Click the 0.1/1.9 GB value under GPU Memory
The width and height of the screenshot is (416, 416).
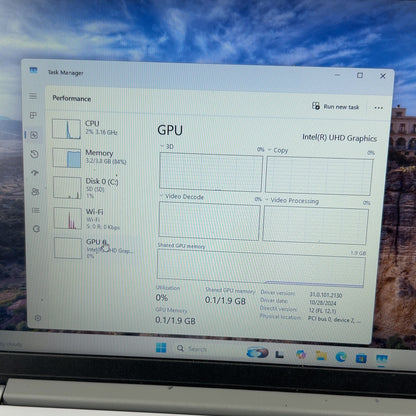[175, 321]
